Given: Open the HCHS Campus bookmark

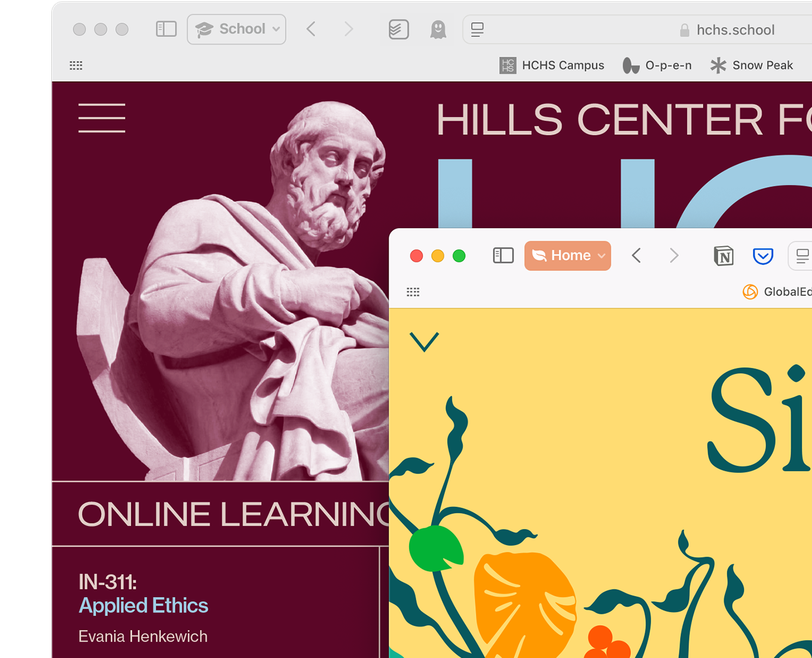Looking at the screenshot, I should 552,65.
